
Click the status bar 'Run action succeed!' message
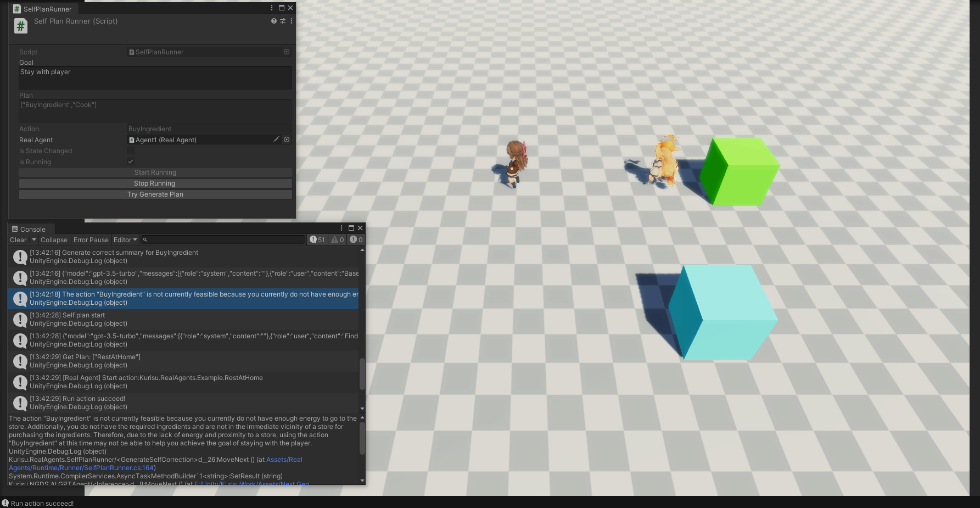tap(42, 503)
